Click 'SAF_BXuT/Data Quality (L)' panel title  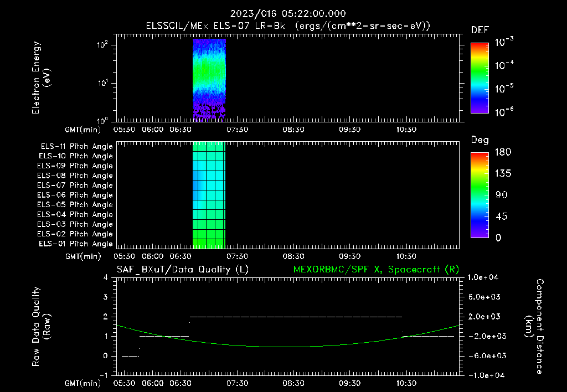coord(183,270)
